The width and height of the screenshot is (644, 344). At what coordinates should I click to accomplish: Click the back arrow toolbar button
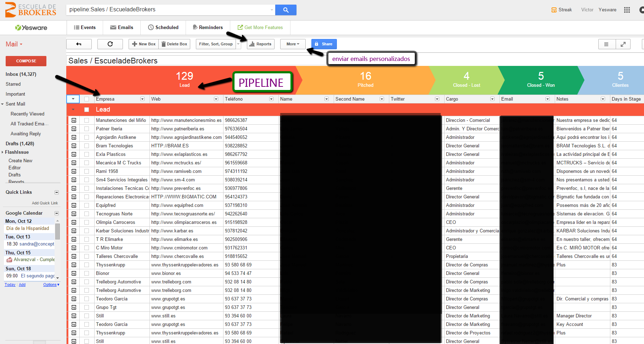pyautogui.click(x=79, y=44)
